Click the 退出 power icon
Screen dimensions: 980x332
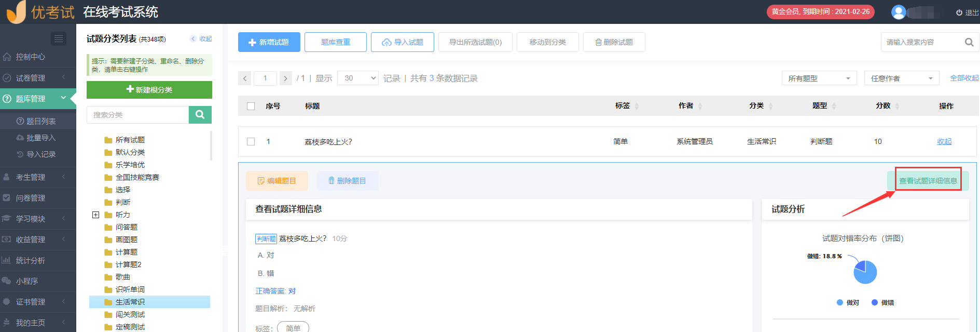[959, 12]
